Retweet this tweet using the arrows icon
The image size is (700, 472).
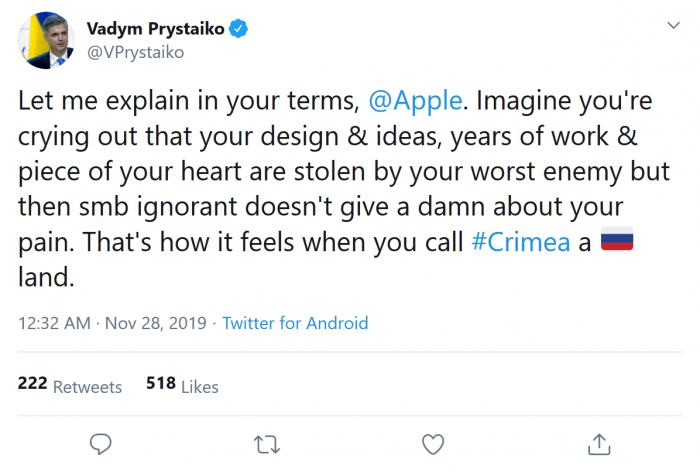pos(266,442)
